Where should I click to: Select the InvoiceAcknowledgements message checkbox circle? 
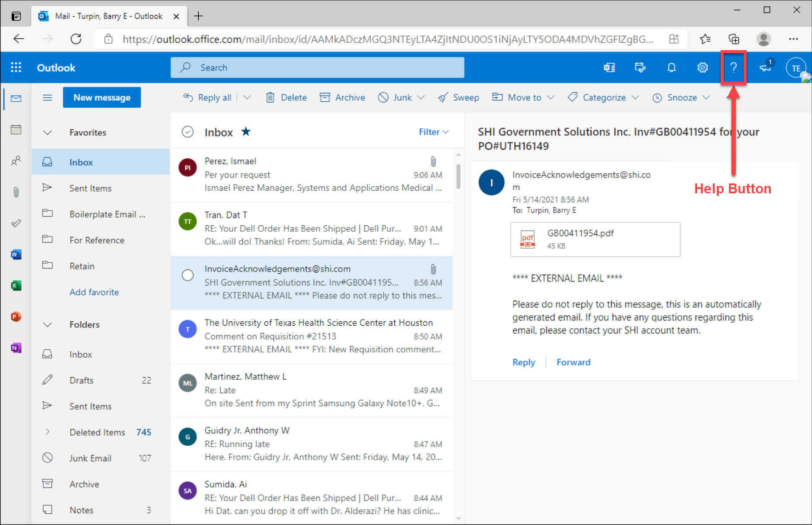187,275
